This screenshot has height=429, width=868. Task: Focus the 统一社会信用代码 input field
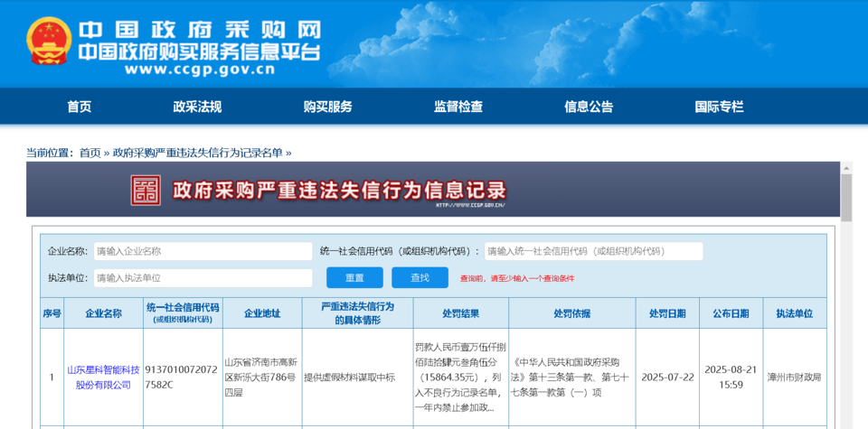coord(593,251)
